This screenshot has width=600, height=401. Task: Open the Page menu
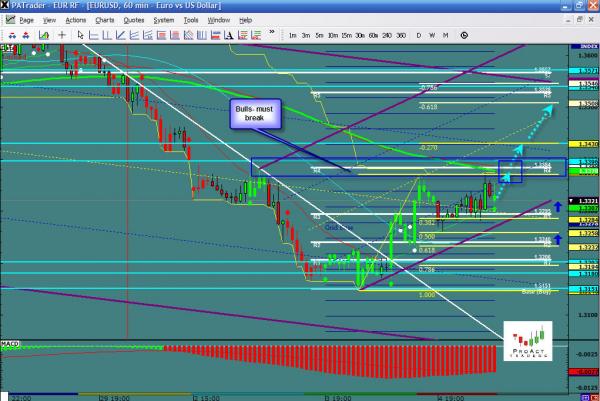click(26, 20)
